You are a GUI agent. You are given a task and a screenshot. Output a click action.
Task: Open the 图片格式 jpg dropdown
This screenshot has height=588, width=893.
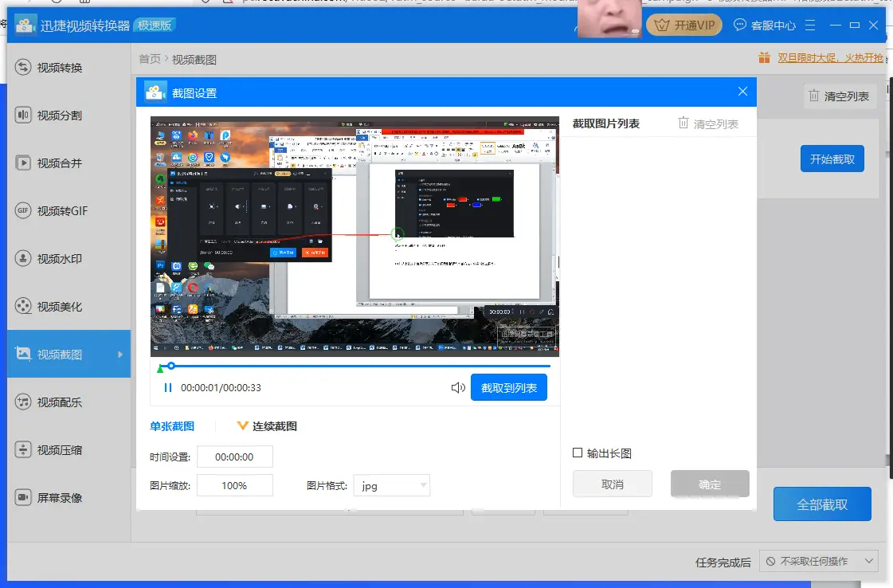(x=392, y=485)
